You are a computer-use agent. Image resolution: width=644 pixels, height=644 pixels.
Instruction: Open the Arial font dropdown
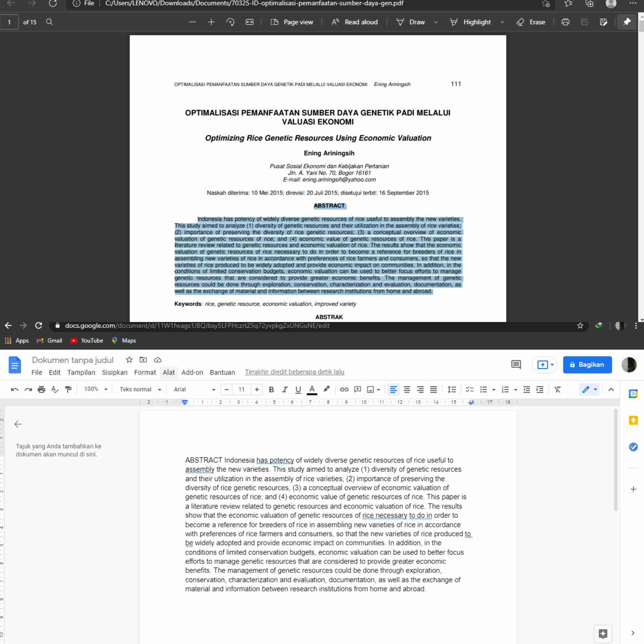point(194,389)
